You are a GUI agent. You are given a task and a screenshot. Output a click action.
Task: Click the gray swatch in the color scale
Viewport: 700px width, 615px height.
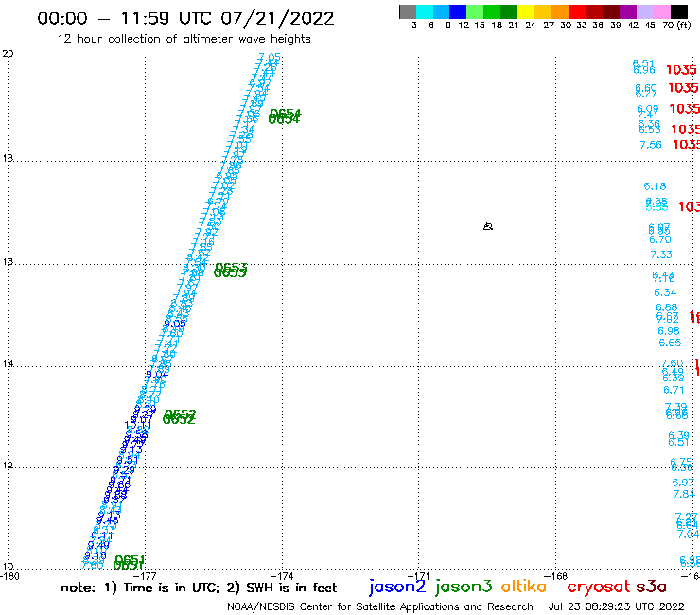(408, 11)
